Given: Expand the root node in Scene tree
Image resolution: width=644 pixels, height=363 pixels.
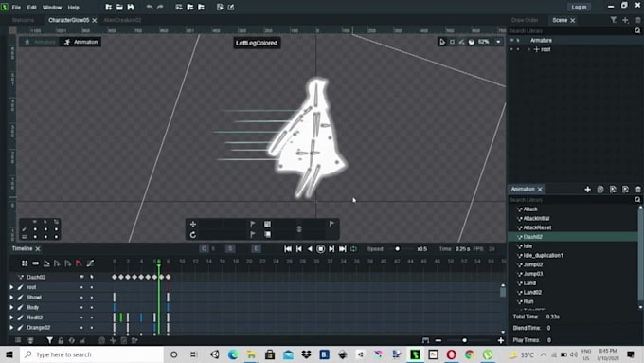Looking at the screenshot, I should point(529,49).
